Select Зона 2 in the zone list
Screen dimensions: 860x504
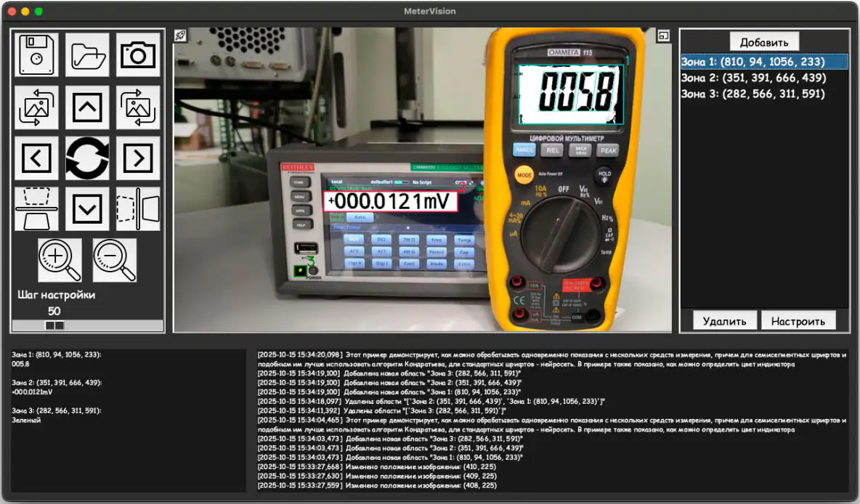point(764,78)
